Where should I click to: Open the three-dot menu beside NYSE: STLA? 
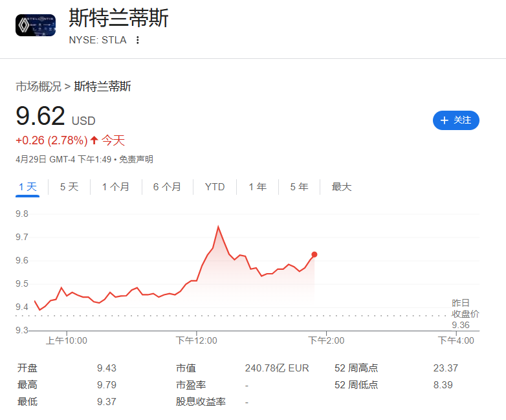coord(138,40)
